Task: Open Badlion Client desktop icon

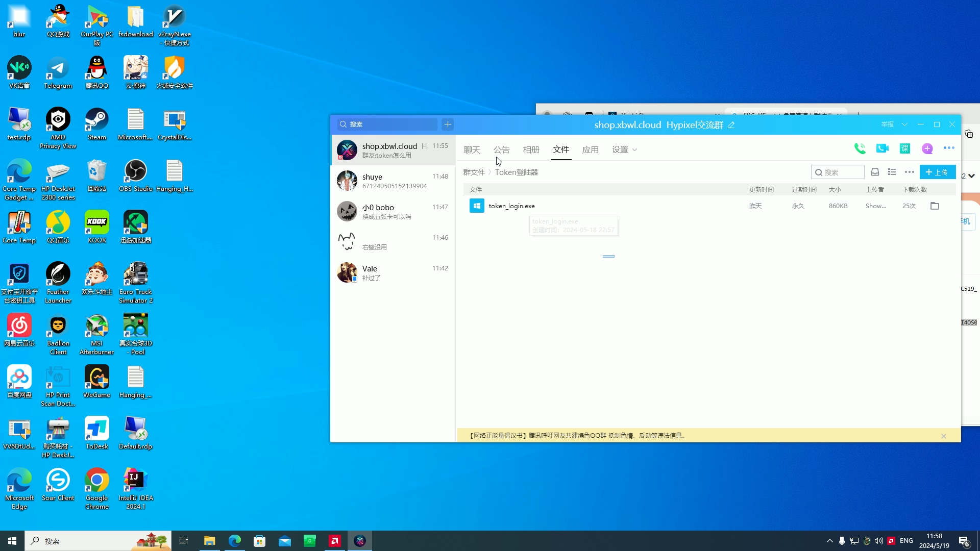Action: click(58, 335)
